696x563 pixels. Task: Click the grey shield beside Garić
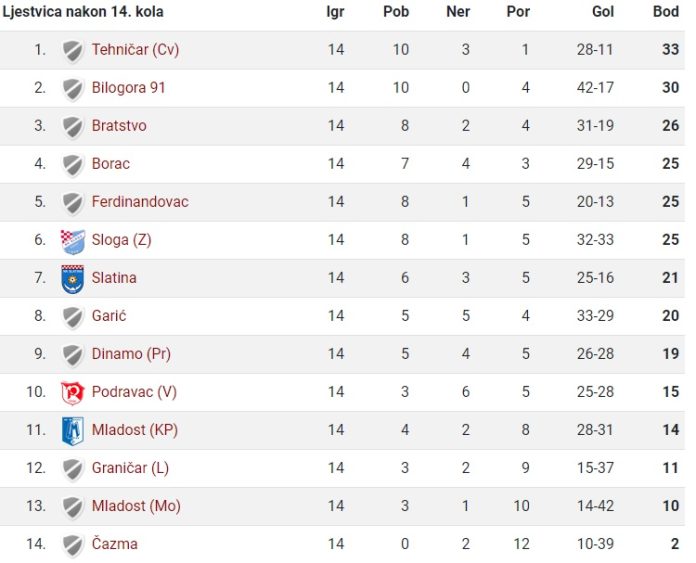tap(73, 318)
